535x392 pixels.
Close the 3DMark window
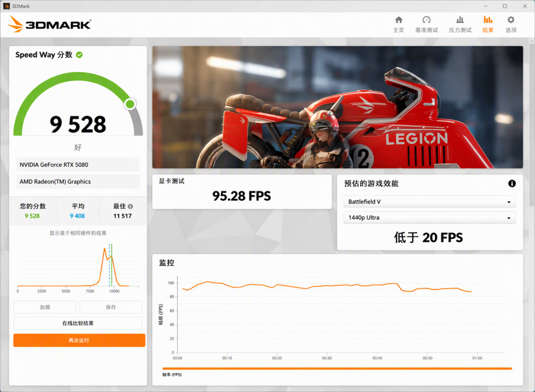click(525, 6)
